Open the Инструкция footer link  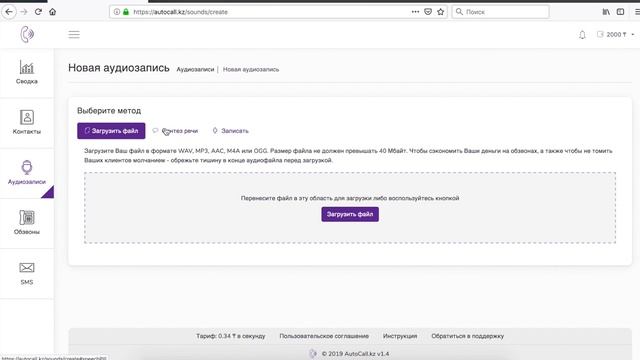(x=400, y=336)
